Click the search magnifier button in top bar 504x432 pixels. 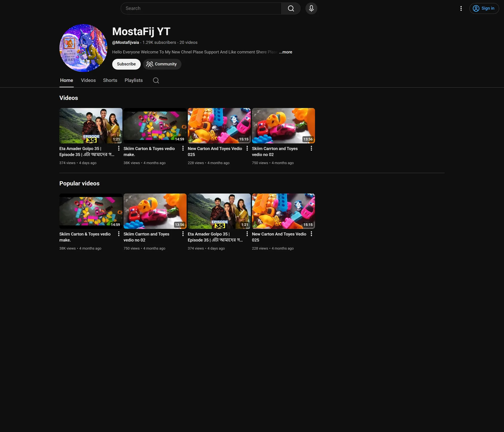291,8
